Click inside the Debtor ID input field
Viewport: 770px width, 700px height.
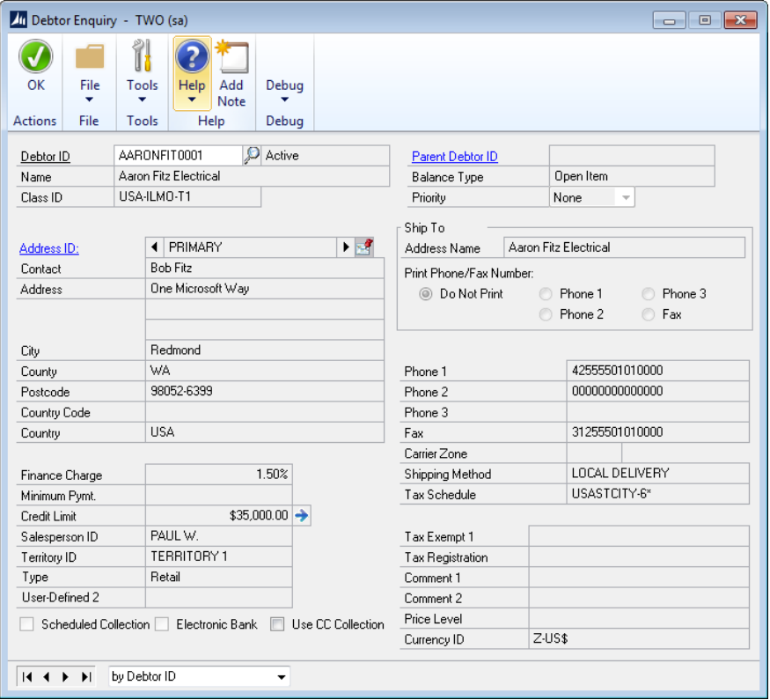point(178,156)
